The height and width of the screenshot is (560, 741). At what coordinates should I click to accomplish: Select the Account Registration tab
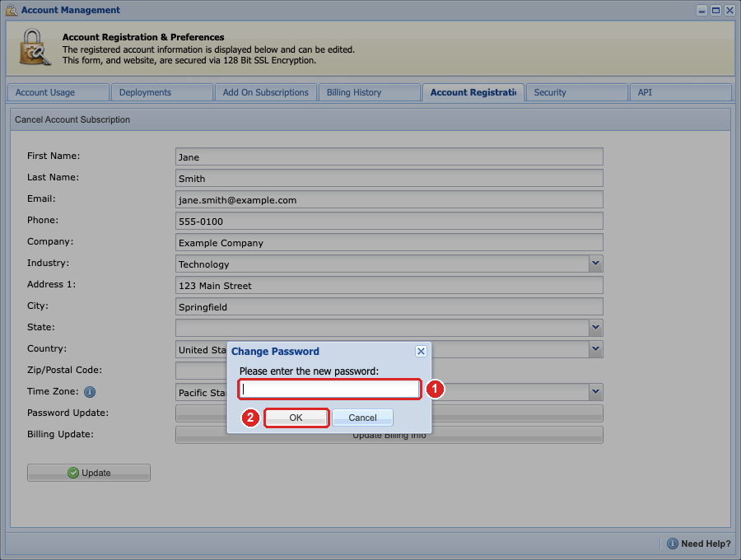(x=473, y=92)
